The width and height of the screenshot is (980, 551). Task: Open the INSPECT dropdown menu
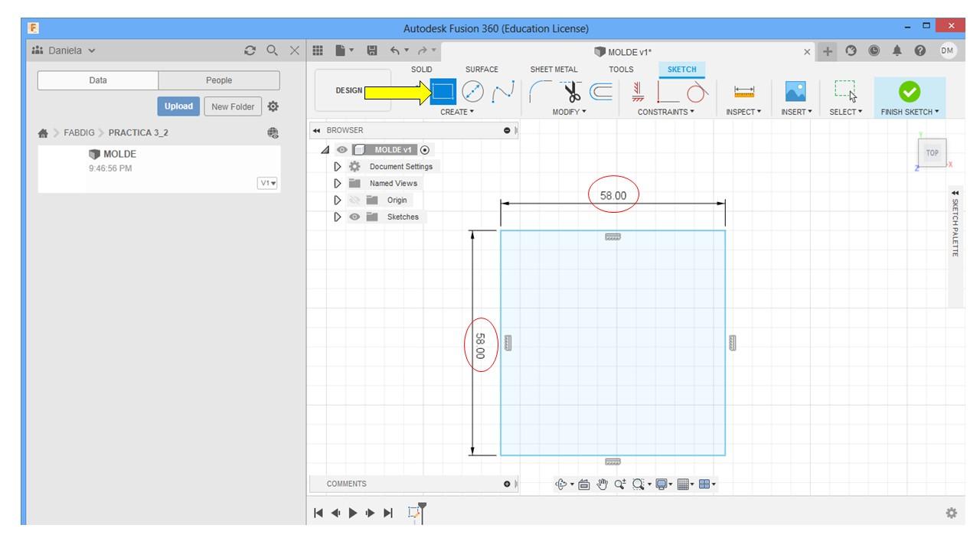pos(743,112)
